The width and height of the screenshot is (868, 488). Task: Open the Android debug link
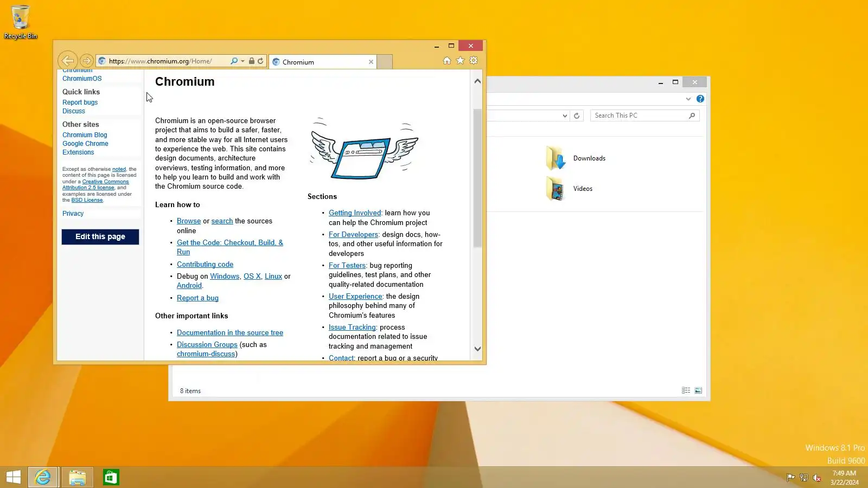[x=189, y=286]
